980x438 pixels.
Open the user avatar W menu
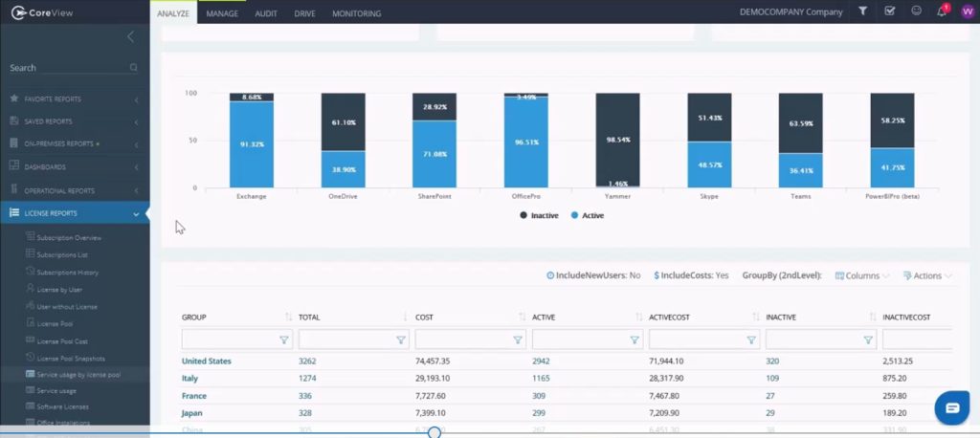click(968, 11)
